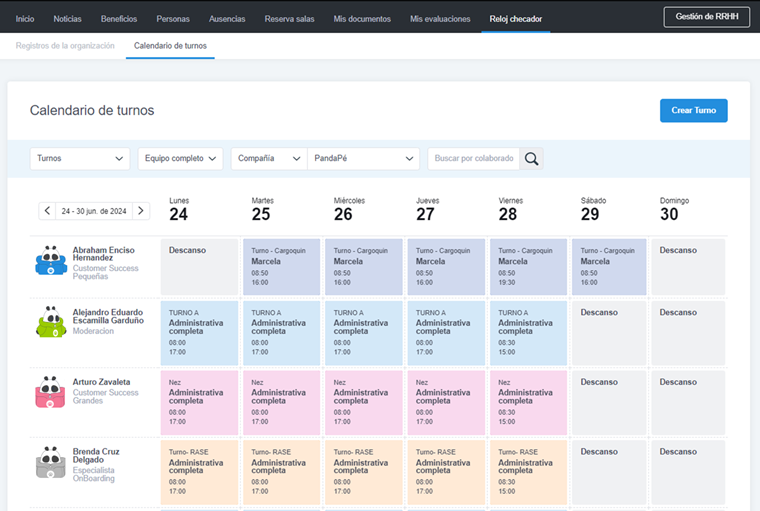760x511 pixels.
Task: Select Abraham's Tuesday 25 Cargoquin shift
Action: point(280,266)
